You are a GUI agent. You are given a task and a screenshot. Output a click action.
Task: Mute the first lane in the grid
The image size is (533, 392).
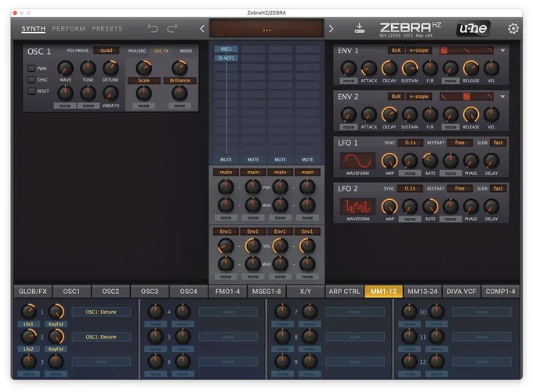[x=226, y=159]
